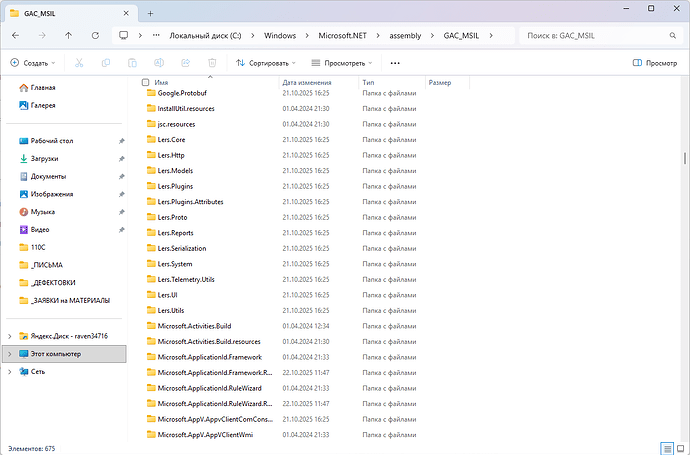Expand the Яндекс.Диск tree node
The width and height of the screenshot is (690, 455).
click(x=9, y=336)
